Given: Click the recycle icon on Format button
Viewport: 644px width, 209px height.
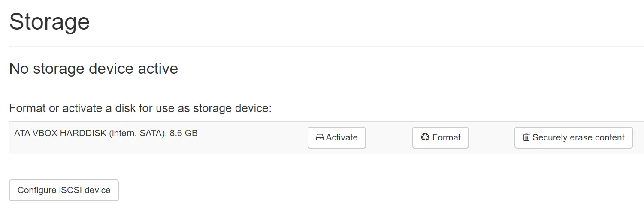Looking at the screenshot, I should click(425, 137).
